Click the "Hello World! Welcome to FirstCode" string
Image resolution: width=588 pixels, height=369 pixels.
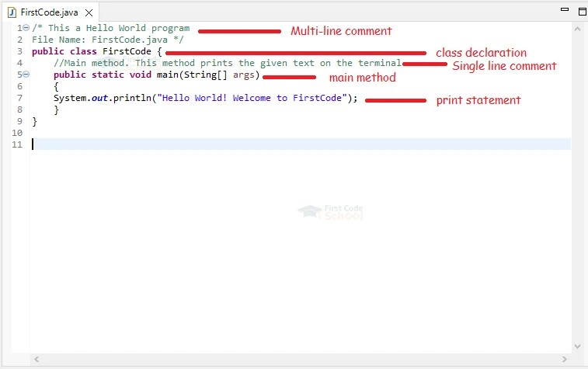(252, 98)
